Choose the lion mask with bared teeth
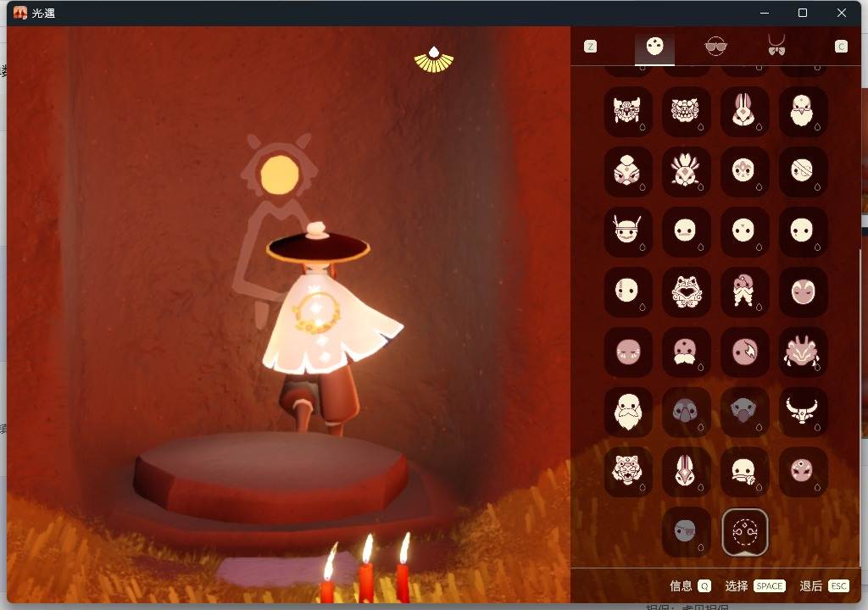Image resolution: width=868 pixels, height=610 pixels. pyautogui.click(x=686, y=111)
